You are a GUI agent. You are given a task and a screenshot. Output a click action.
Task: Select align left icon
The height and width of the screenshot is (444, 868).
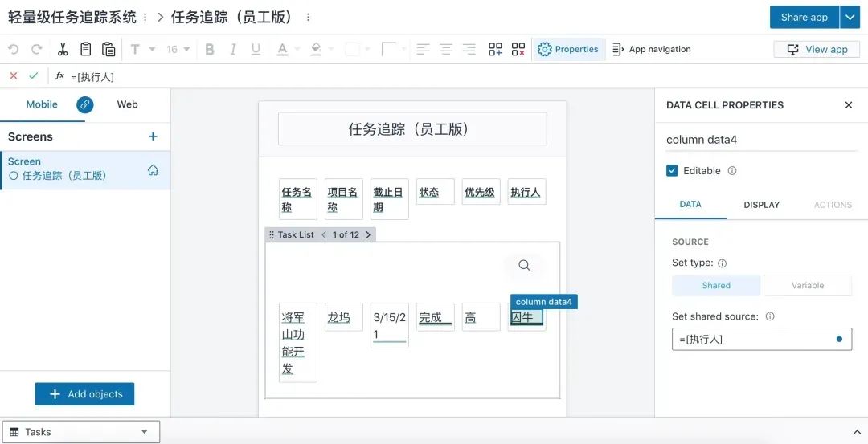tap(423, 49)
